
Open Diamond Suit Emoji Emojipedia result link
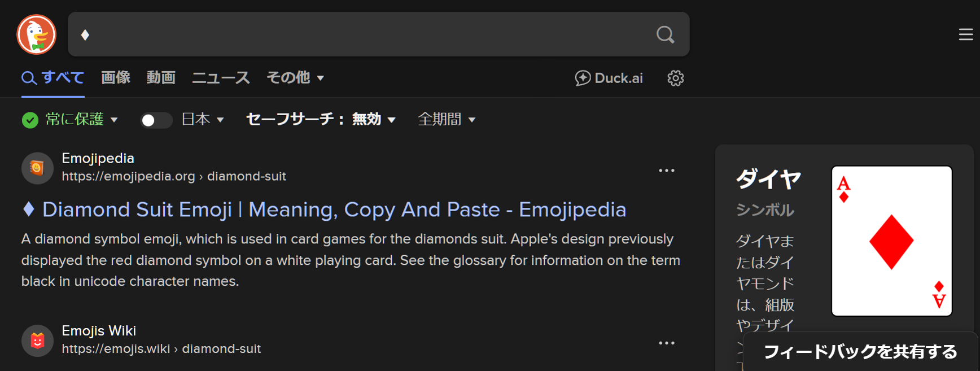coord(334,209)
